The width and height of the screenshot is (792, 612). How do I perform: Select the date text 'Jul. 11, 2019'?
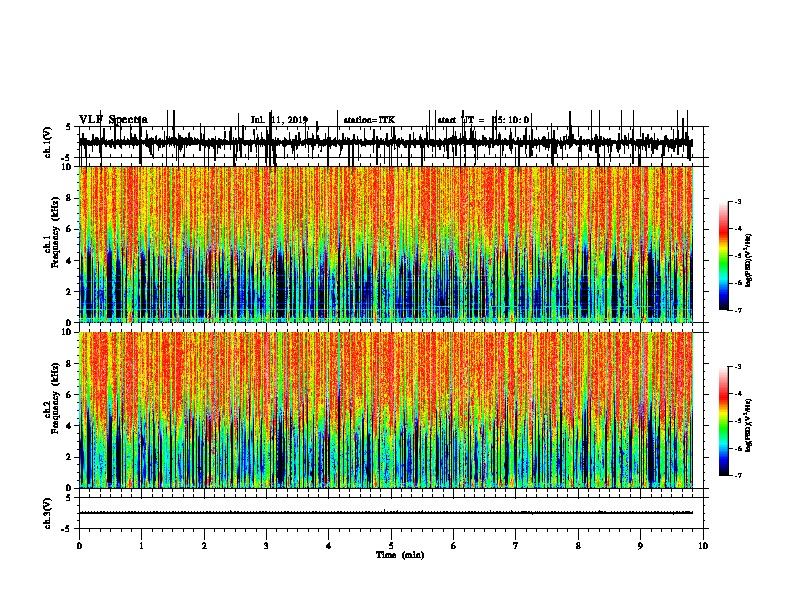(x=279, y=120)
